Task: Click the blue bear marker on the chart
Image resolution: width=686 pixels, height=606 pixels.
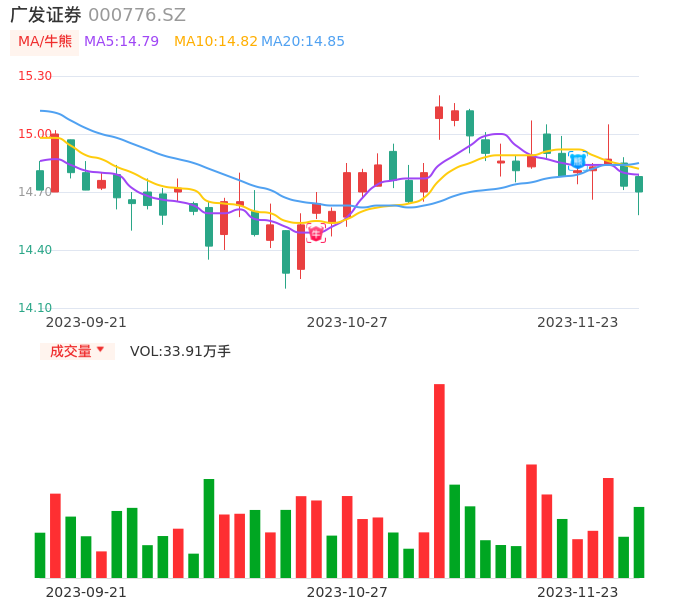Action: [577, 161]
